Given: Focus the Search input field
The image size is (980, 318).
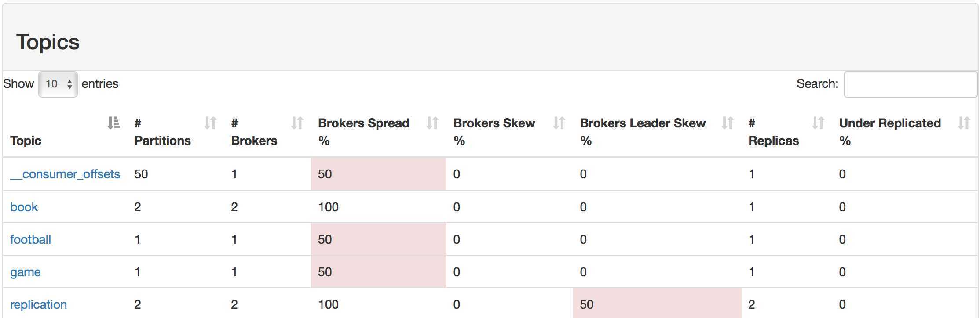Looking at the screenshot, I should click(x=911, y=84).
